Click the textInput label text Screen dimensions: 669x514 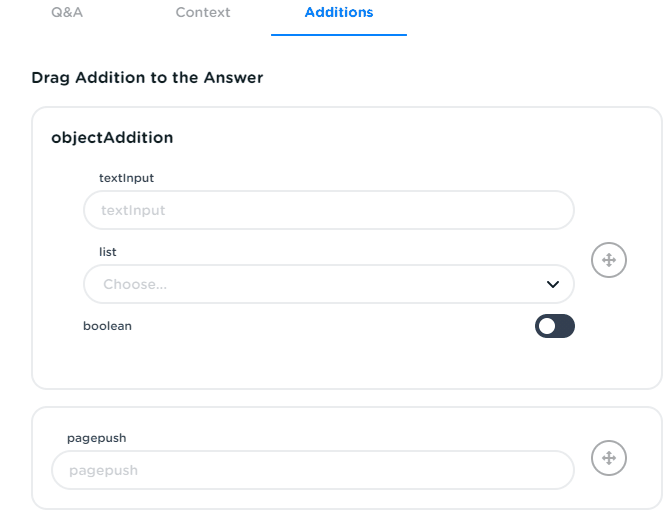tap(127, 178)
